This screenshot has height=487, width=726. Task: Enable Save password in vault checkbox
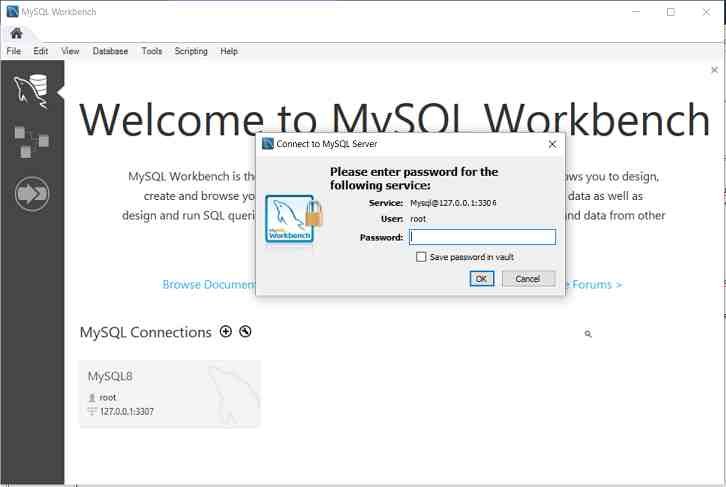[x=421, y=257]
